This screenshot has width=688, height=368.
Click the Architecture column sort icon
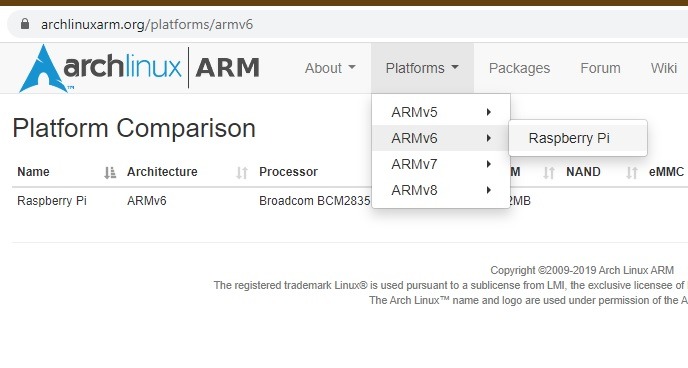[242, 173]
